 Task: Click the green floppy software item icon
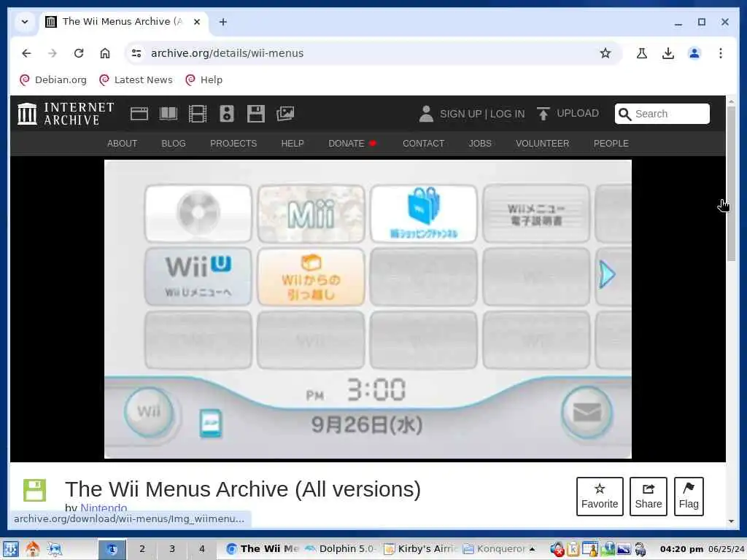[x=35, y=490]
